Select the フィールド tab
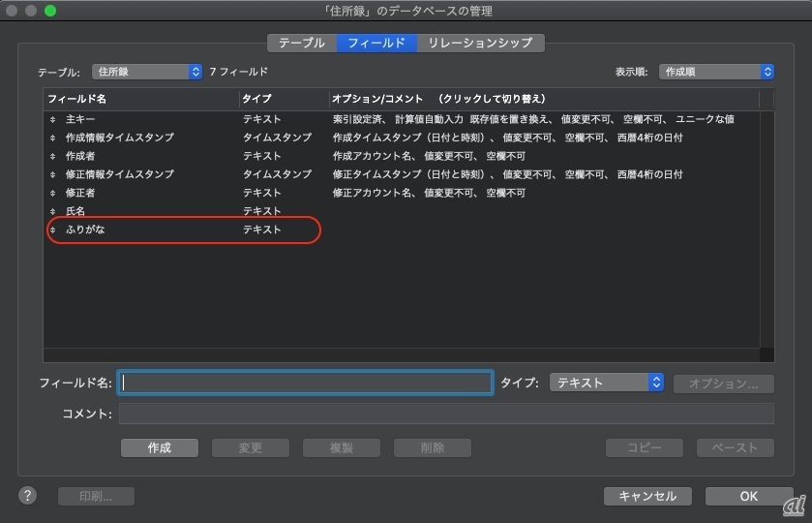Screen dimensions: 812x523 (x=376, y=43)
